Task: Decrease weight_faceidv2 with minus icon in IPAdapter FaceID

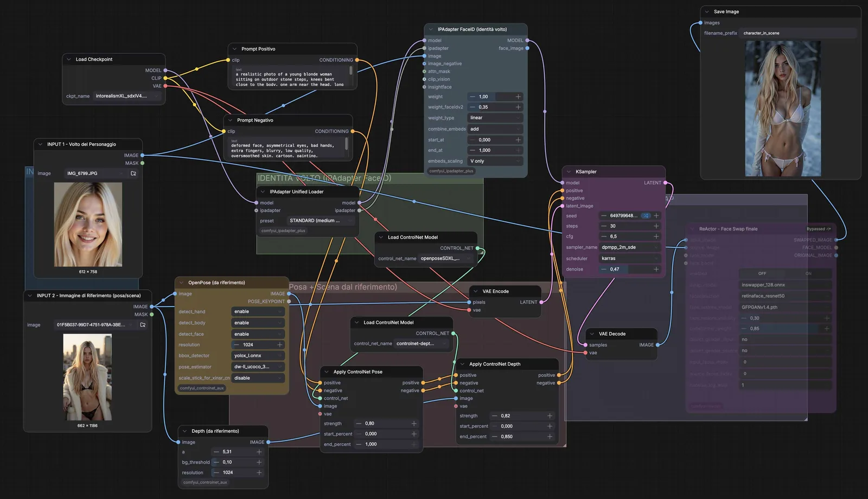Action: pyautogui.click(x=473, y=107)
